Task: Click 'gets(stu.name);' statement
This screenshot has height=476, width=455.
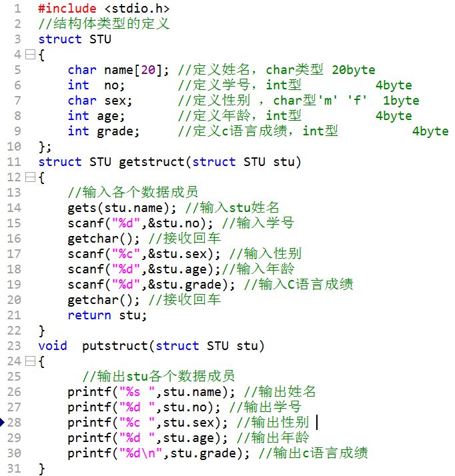Action: [122, 208]
